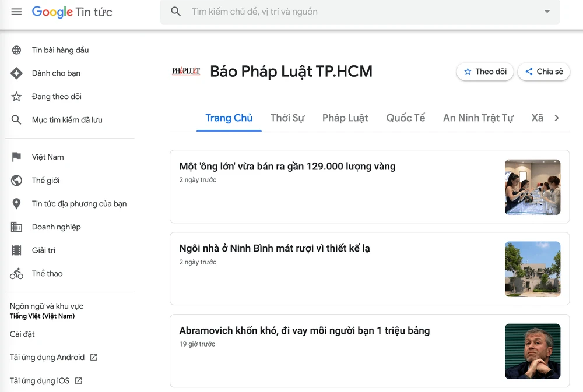Select the Dành cho bạn diamond icon
Image resolution: width=583 pixels, height=392 pixels.
(16, 73)
